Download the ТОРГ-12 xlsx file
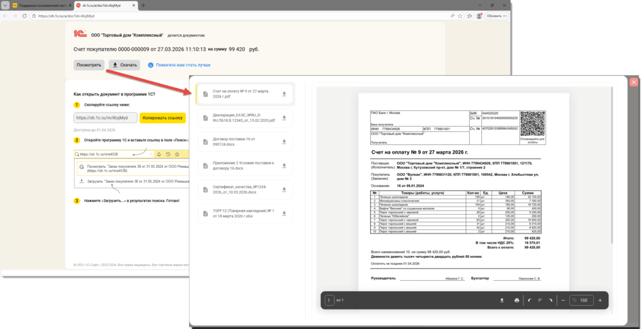Image resolution: width=644 pixels, height=329 pixels. (284, 213)
